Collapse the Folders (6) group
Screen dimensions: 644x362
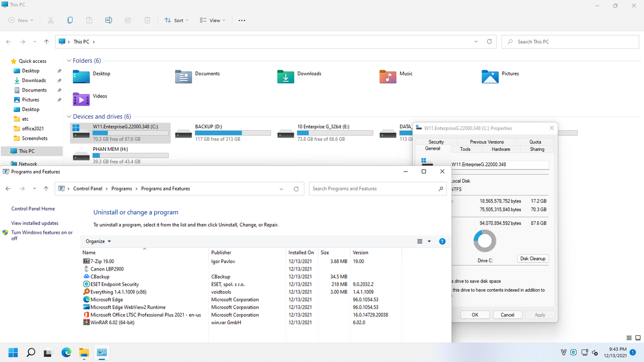pos(69,61)
